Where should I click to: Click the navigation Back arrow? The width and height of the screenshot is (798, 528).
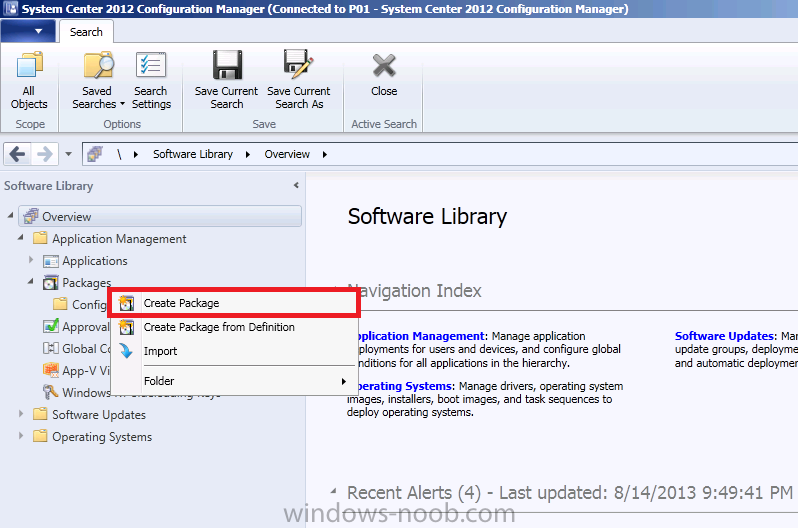18,154
